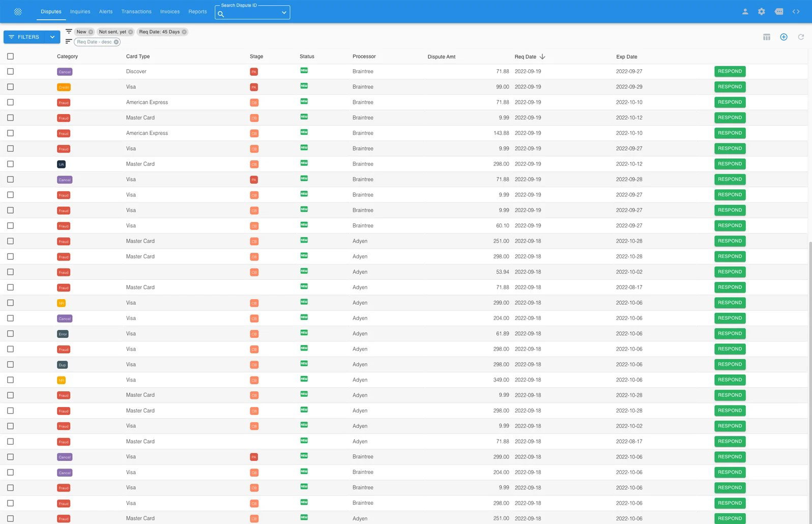The width and height of the screenshot is (812, 524).
Task: Click the CB stage badge in 143.88 row
Action: tap(254, 134)
